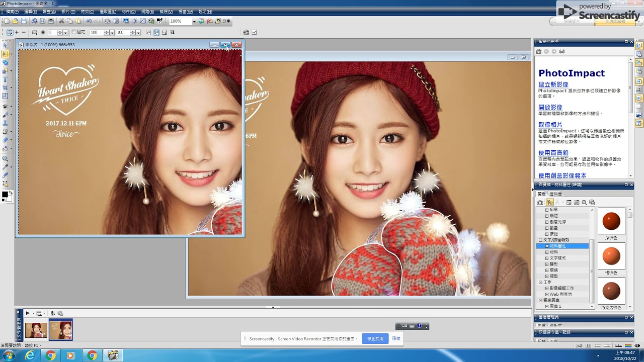Select the first document thumbnail

pos(36,330)
